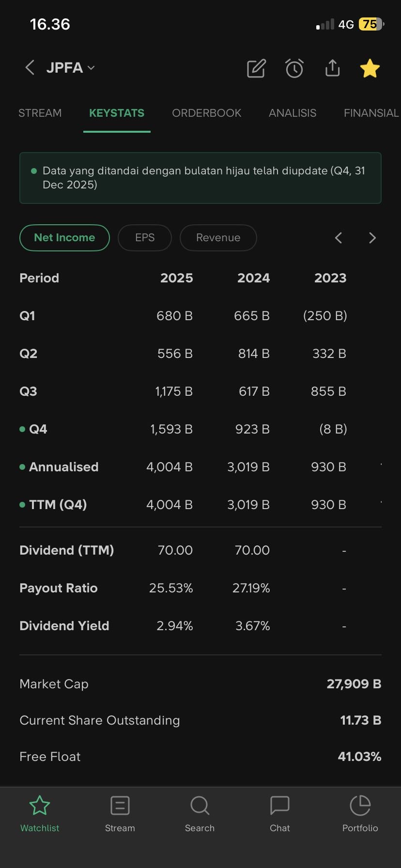This screenshot has height=868, width=401.
Task: Show next years with right chevron
Action: (x=372, y=238)
